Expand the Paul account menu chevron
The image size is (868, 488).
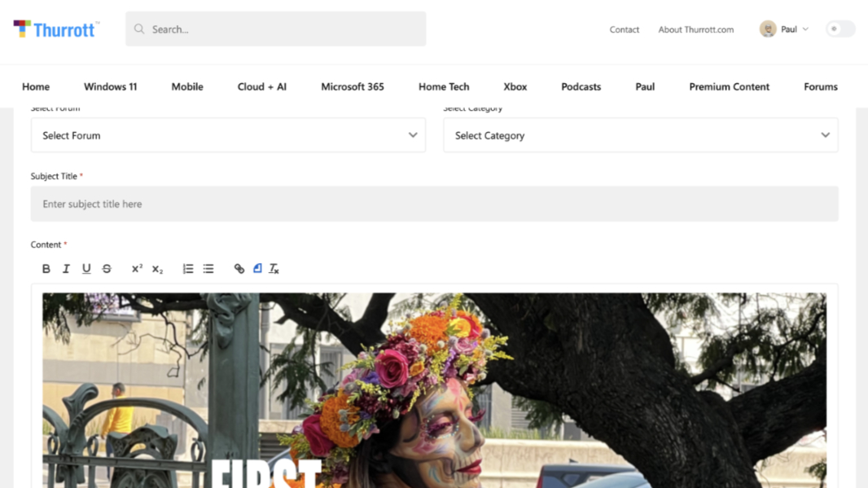pyautogui.click(x=805, y=29)
